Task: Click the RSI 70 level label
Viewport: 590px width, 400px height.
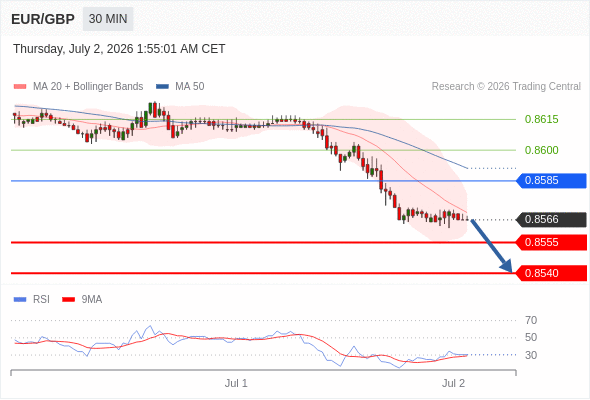Action: (531, 321)
